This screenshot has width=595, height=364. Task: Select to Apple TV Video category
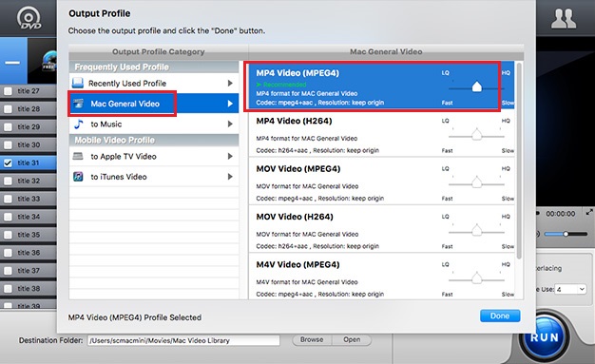[x=154, y=156]
